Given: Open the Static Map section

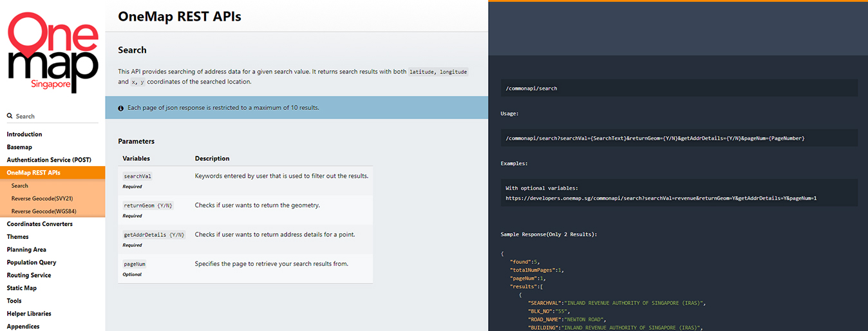Looking at the screenshot, I should coord(22,288).
